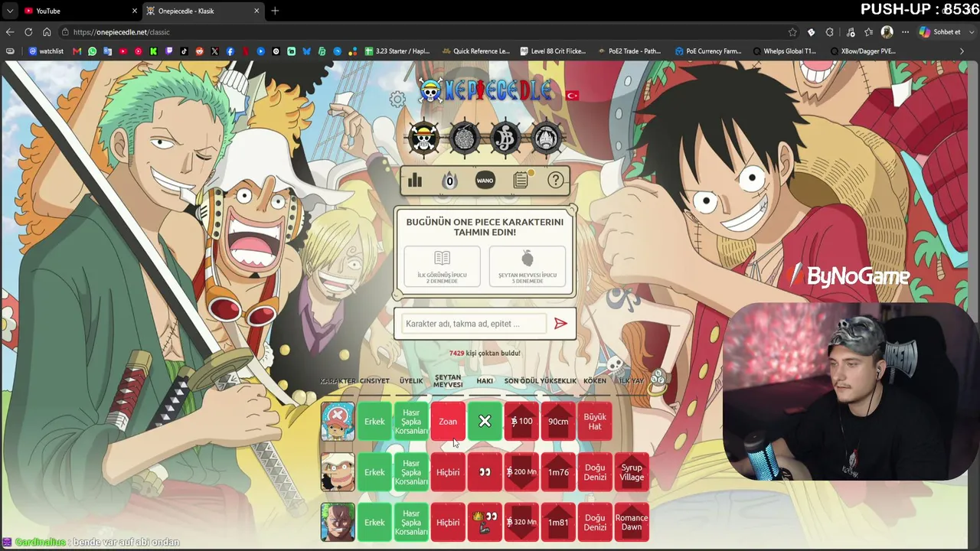
Task: Switch to the YouTube browser tab
Action: point(79,11)
